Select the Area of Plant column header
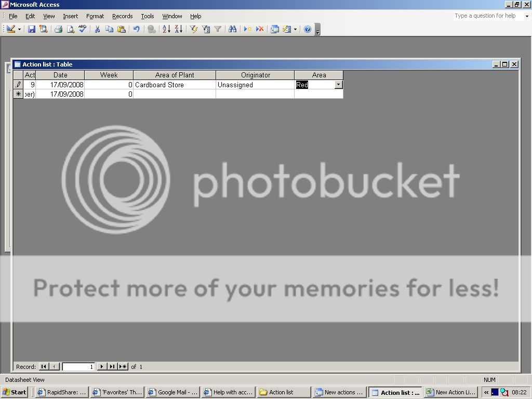532x399 pixels. (x=175, y=75)
